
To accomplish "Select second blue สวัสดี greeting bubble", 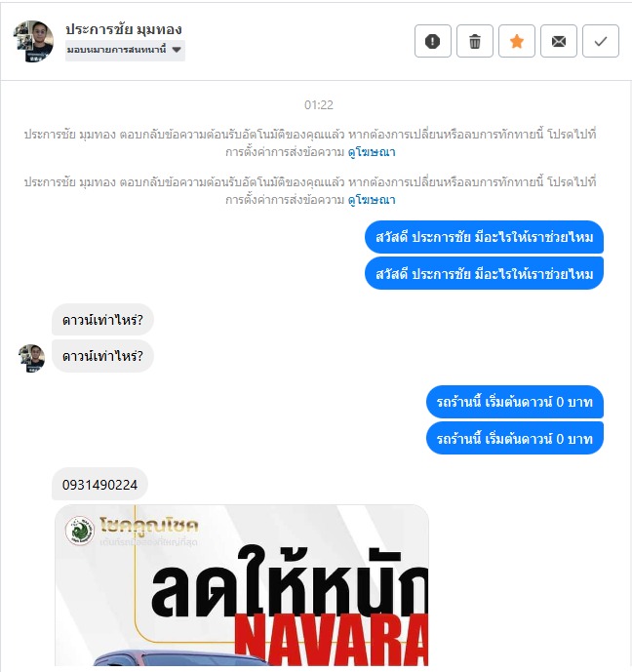I will [x=484, y=273].
